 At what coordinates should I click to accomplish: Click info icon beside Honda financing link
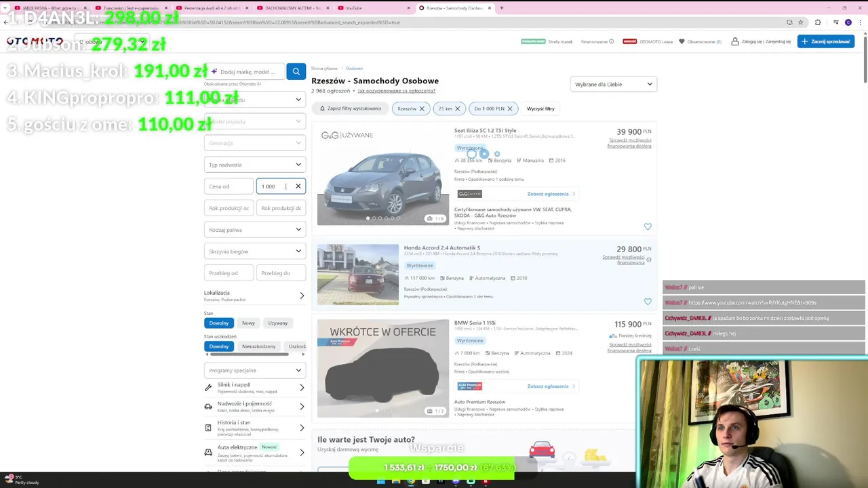tap(649, 260)
